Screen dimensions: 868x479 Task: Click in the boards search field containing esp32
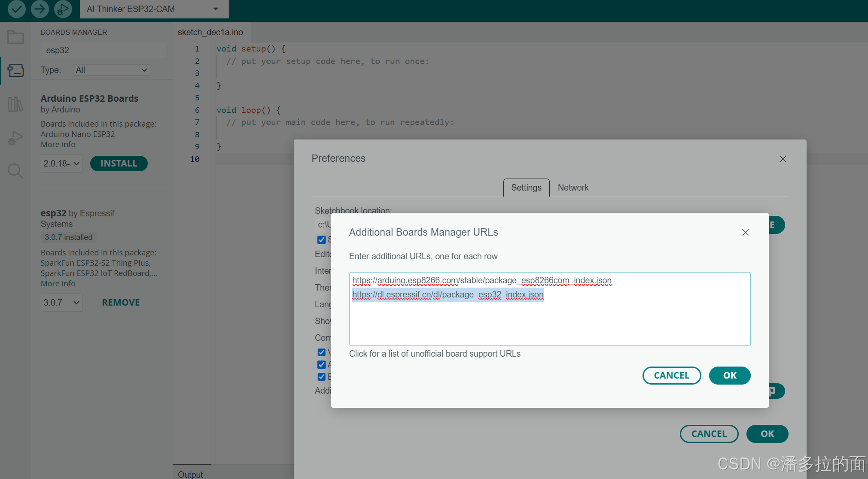[103, 50]
